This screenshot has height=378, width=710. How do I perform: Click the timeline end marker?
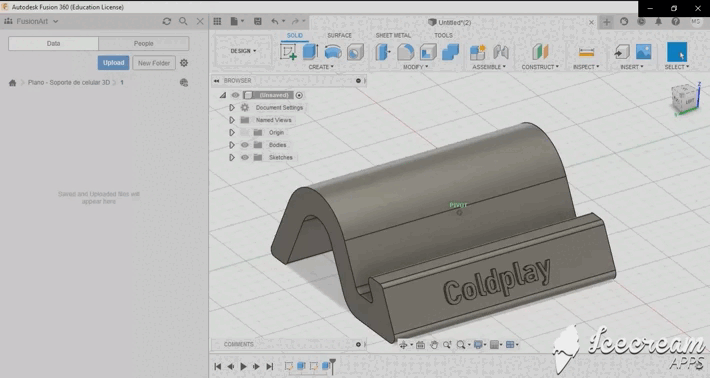click(x=333, y=366)
